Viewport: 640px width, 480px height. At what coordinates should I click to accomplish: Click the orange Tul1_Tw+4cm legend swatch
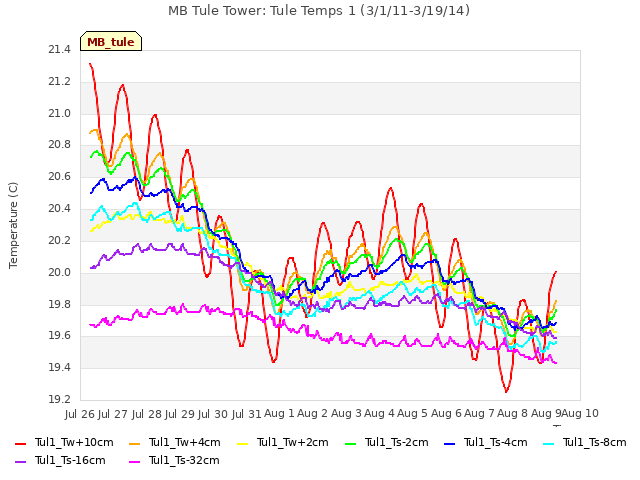134,443
